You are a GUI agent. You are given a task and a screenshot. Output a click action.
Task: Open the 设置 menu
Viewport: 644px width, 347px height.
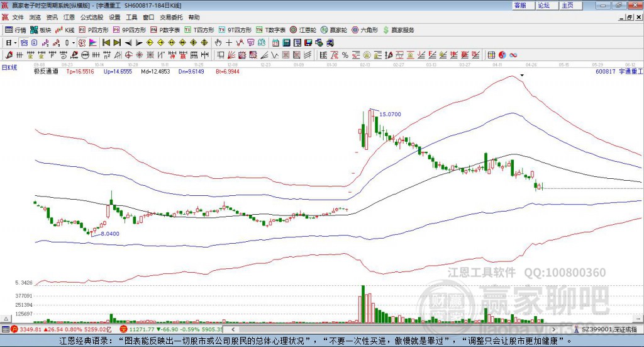click(114, 17)
